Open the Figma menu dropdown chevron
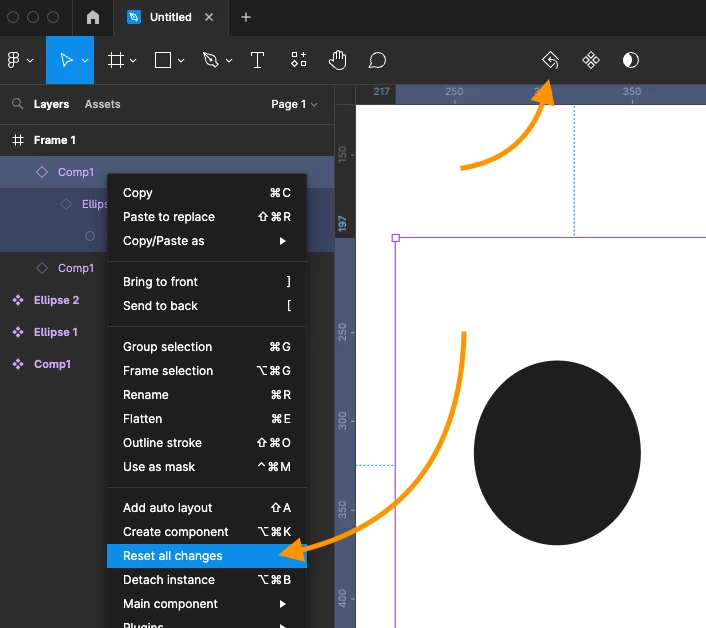 pyautogui.click(x=30, y=60)
